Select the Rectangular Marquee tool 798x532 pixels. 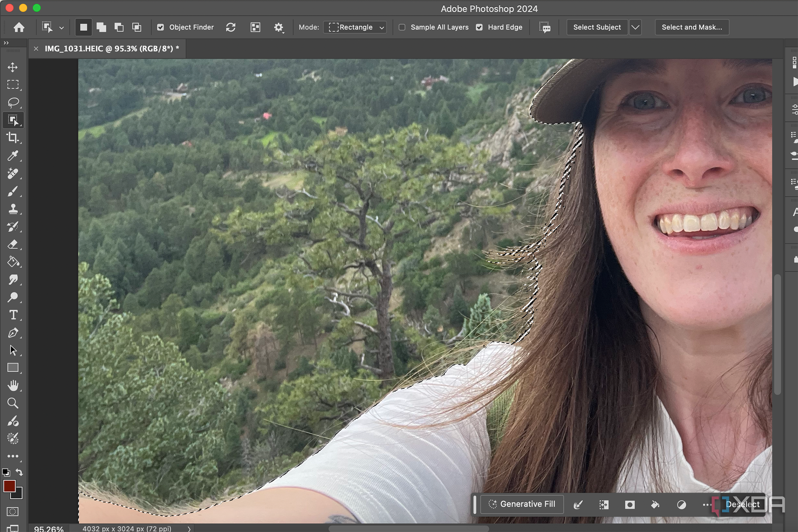[x=13, y=85]
